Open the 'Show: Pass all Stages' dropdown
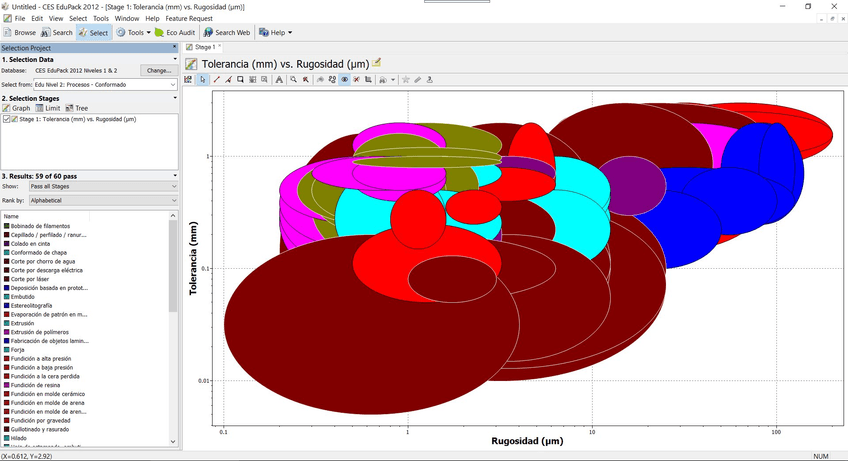Image resolution: width=848 pixels, height=461 pixels. tap(103, 186)
